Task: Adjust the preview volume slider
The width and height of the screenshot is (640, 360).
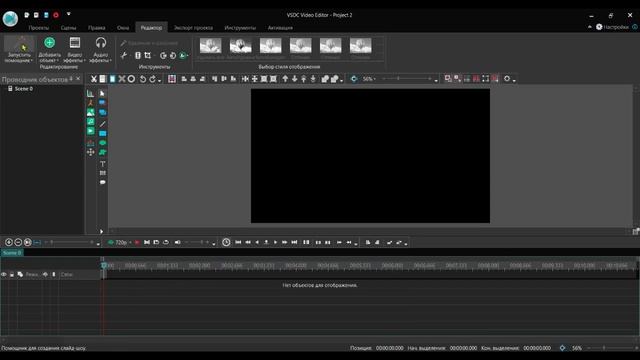Action: (x=197, y=242)
